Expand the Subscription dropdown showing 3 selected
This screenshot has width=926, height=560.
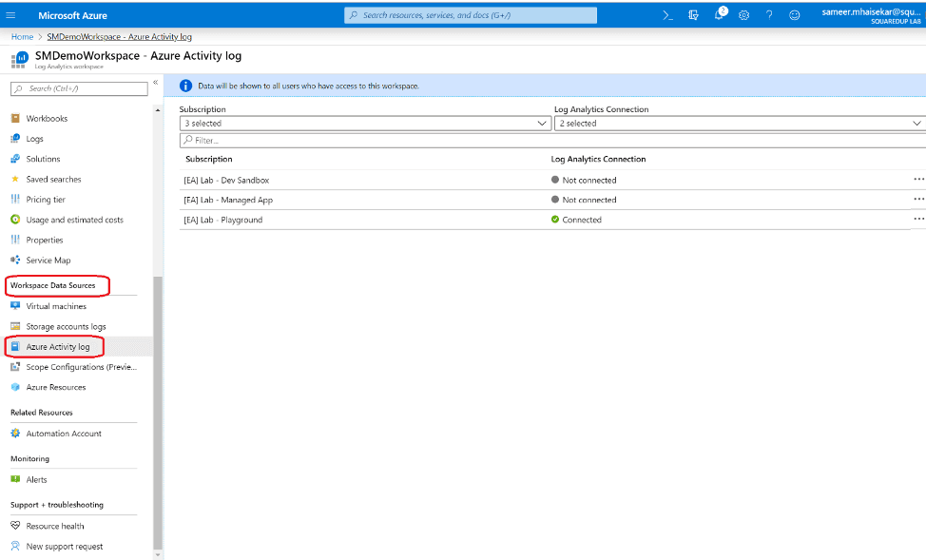click(x=365, y=124)
